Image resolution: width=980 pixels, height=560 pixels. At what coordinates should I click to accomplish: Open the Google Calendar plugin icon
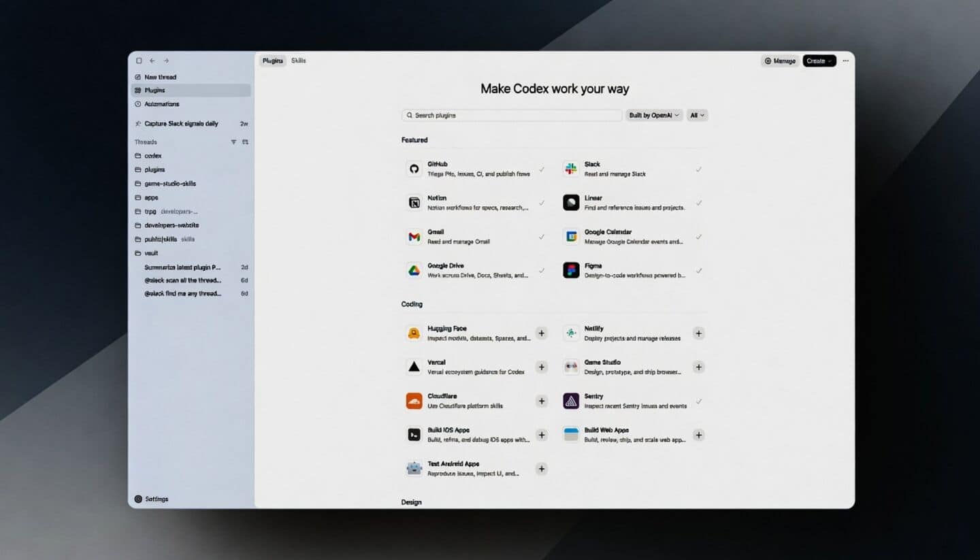pyautogui.click(x=571, y=237)
